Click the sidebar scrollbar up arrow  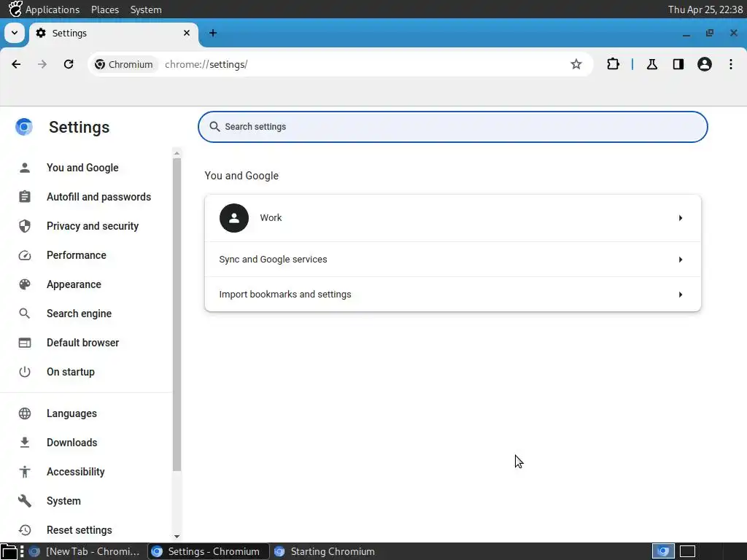coord(177,153)
